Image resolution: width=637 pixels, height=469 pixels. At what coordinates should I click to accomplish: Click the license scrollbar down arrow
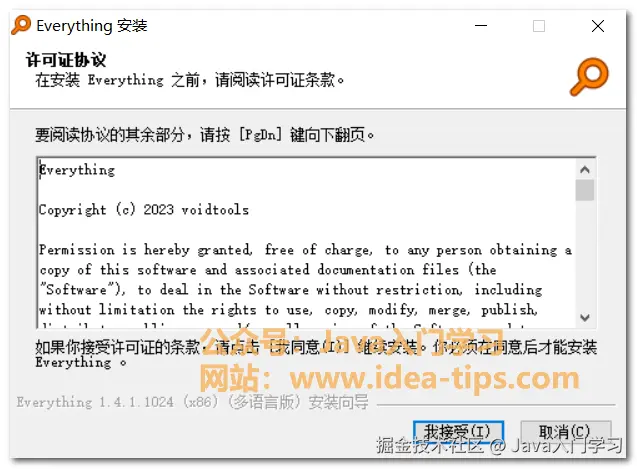point(585,317)
